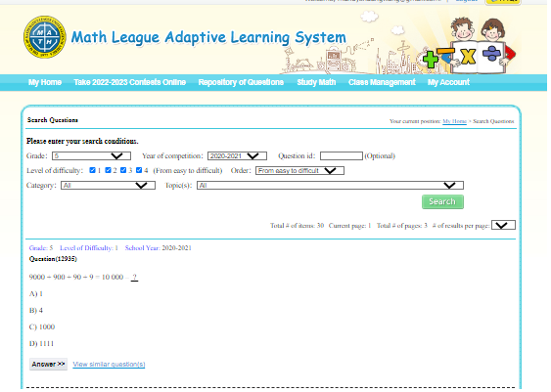This screenshot has height=392, width=551.
Task: Open the Order sorting dropdown
Action: [299, 170]
